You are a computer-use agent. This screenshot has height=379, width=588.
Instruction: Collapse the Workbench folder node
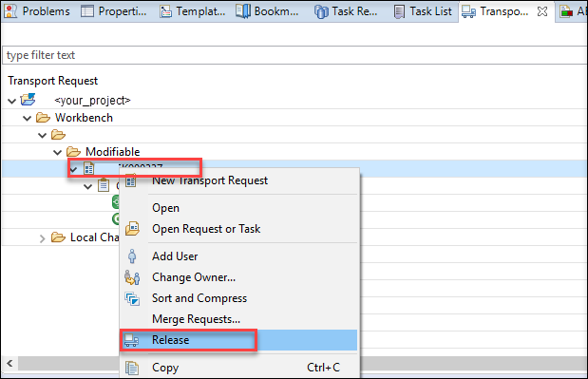click(x=27, y=118)
